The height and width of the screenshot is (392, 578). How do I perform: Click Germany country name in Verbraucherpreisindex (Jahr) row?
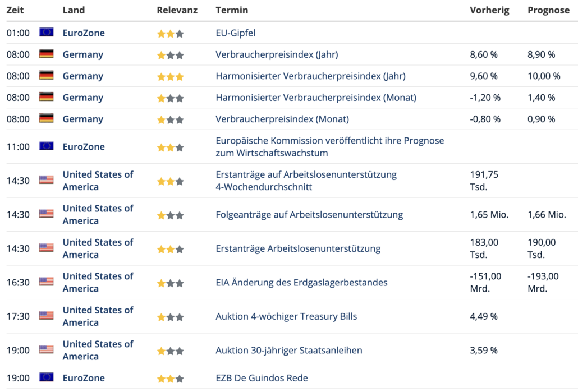(83, 54)
